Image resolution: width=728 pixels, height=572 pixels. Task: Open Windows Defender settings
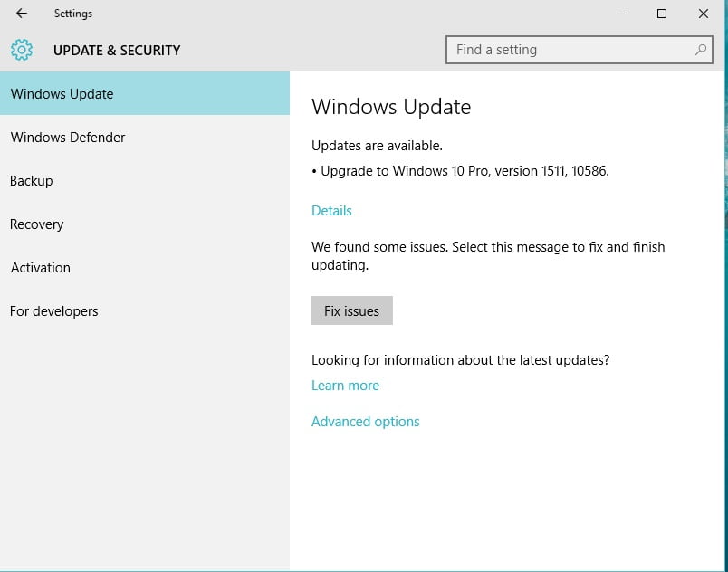(67, 137)
